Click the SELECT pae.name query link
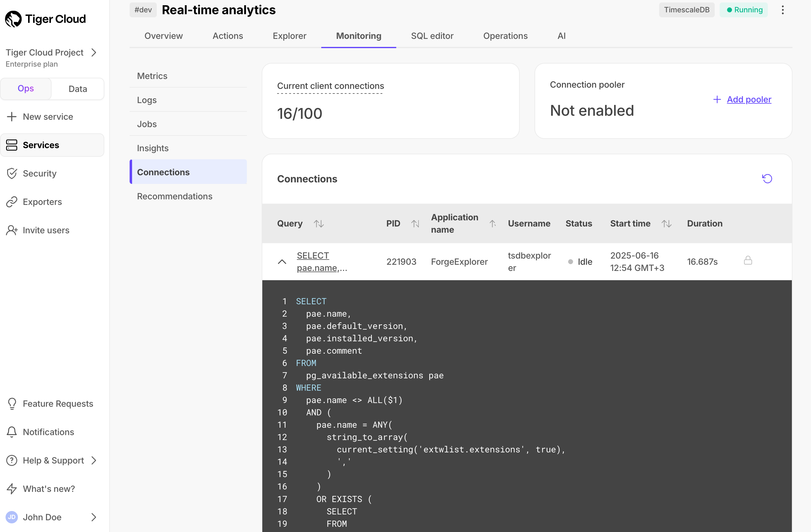811x532 pixels. pos(322,262)
